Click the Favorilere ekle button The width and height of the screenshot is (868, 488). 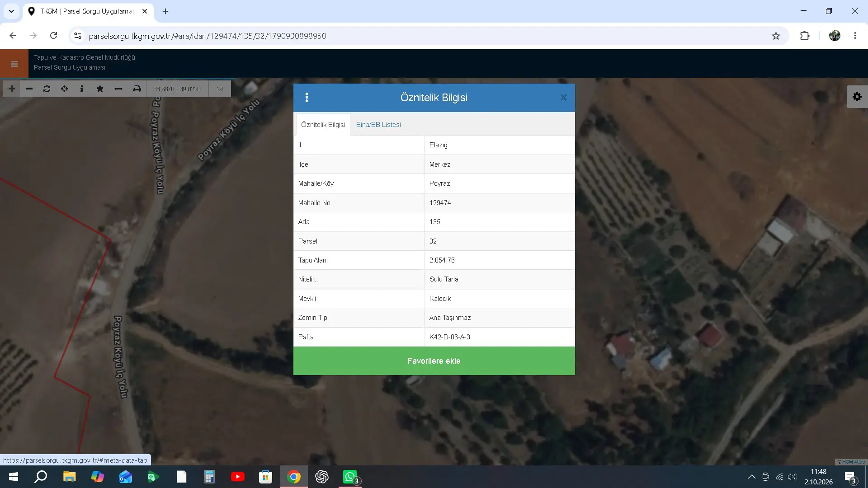[434, 361]
